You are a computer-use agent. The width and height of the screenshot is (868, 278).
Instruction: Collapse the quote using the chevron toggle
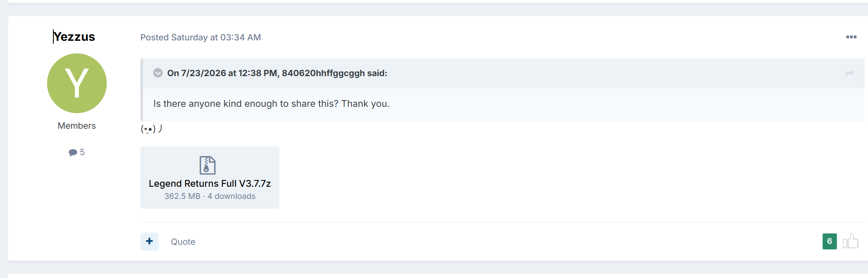tap(158, 73)
